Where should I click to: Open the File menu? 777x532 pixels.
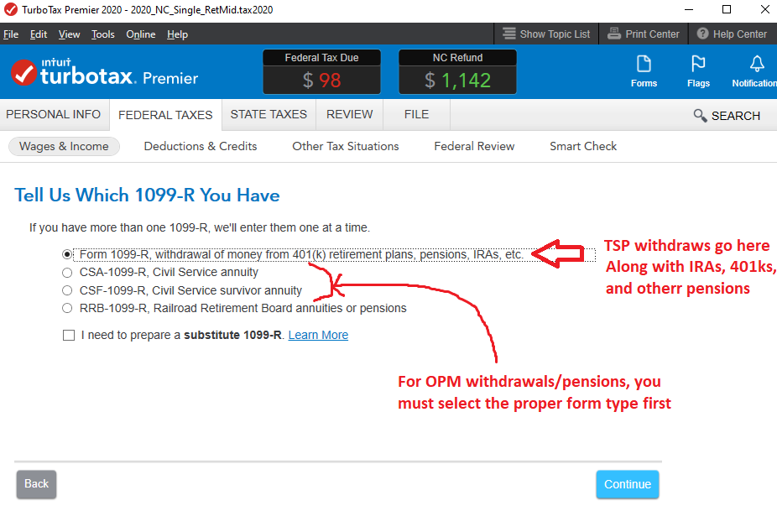[11, 34]
